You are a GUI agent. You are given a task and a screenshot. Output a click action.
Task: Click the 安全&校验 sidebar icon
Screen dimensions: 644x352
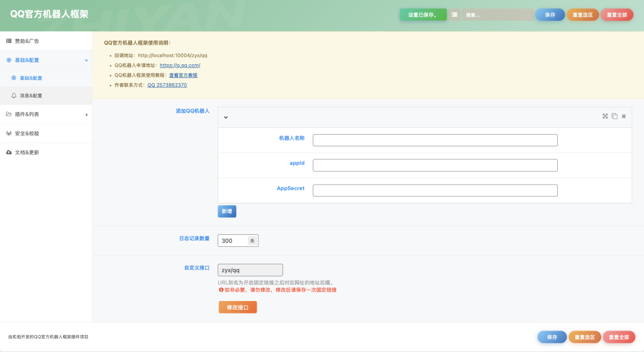pyautogui.click(x=9, y=133)
